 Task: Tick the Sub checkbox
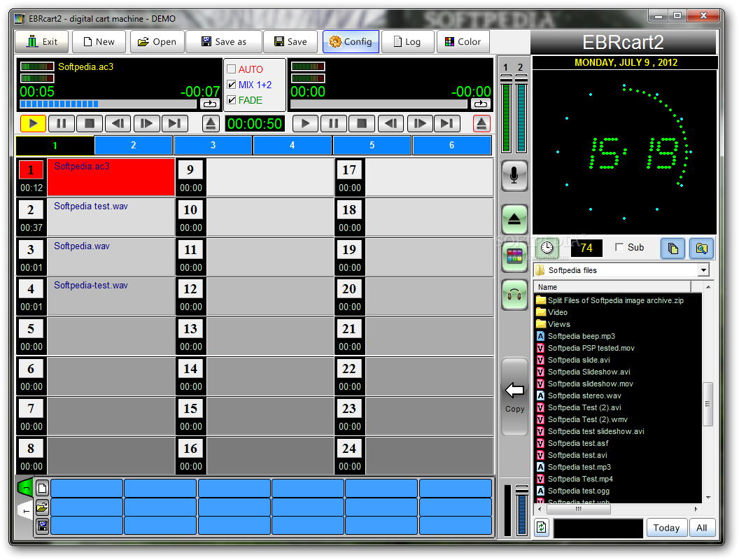pos(619,248)
